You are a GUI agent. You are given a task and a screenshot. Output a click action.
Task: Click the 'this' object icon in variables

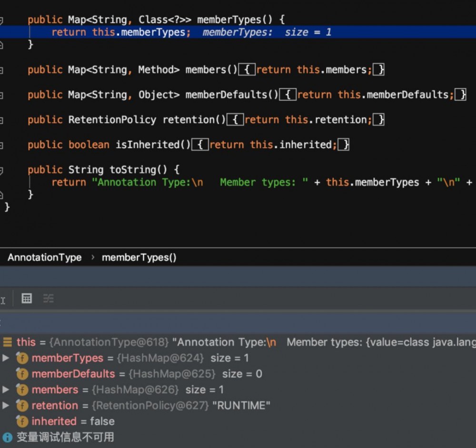(x=8, y=342)
